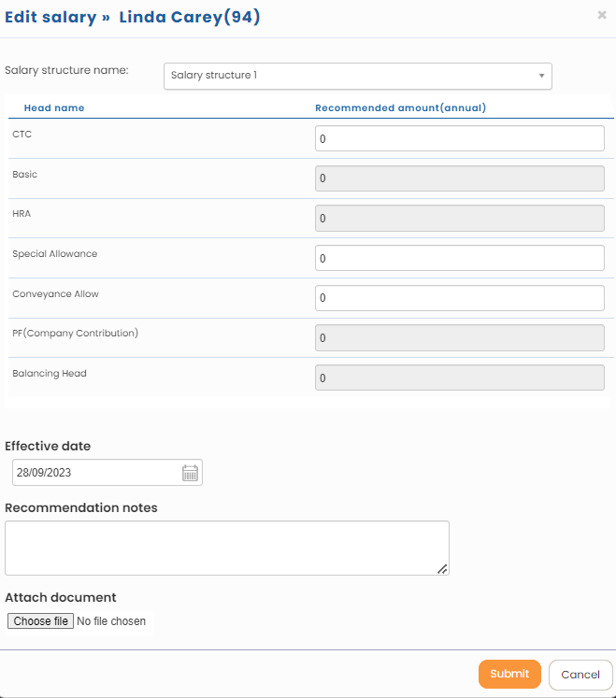This screenshot has width=616, height=698.
Task: Click the CTC amount input field
Action: pyautogui.click(x=459, y=138)
